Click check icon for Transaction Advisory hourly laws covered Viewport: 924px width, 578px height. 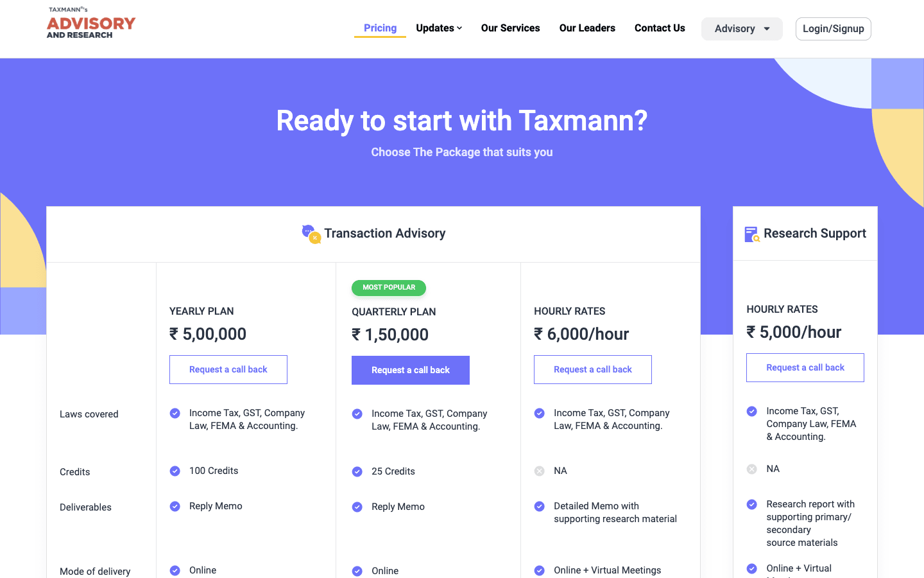pyautogui.click(x=540, y=413)
